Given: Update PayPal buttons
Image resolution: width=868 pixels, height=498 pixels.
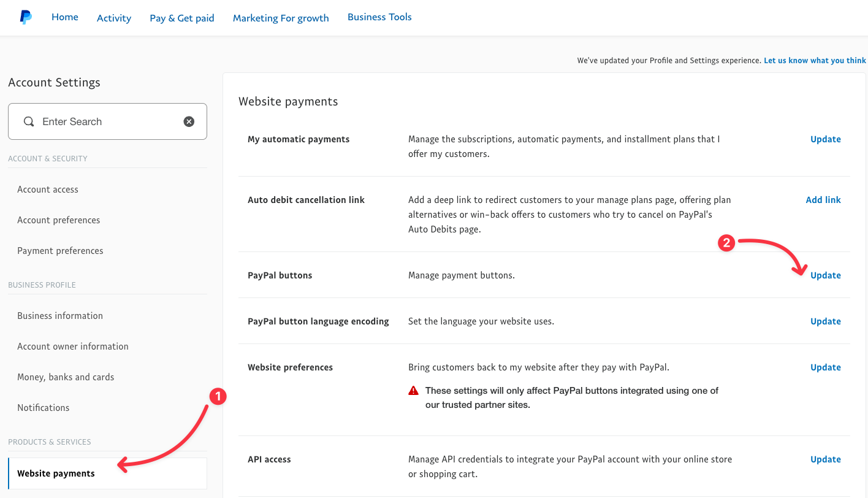Looking at the screenshot, I should (x=826, y=275).
